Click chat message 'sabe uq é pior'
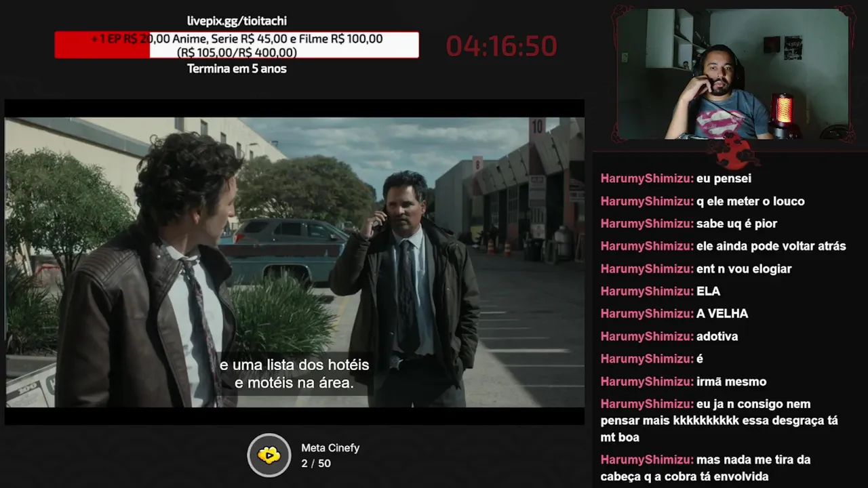The image size is (868, 488). [x=736, y=224]
